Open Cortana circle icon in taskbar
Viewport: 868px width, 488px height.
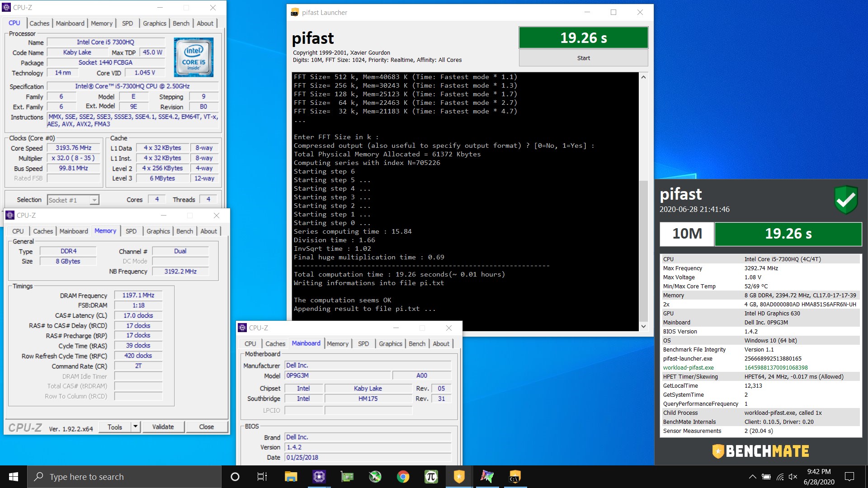point(235,477)
